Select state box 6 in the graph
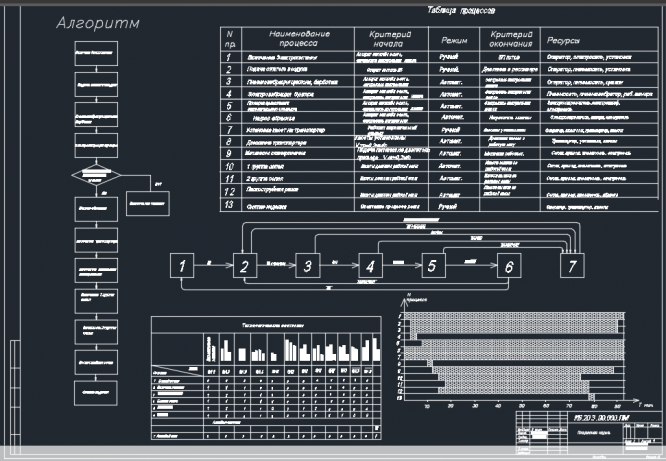666x461 pixels. [x=507, y=266]
